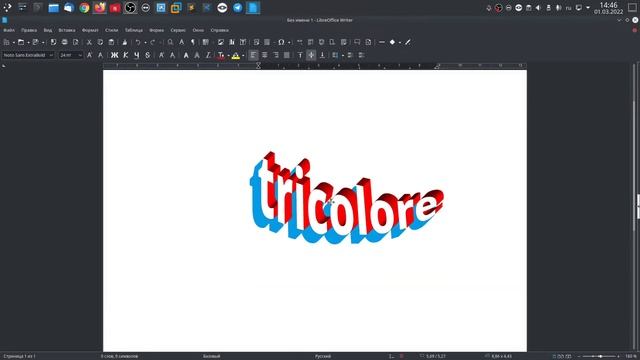Click the Print icon
The height and width of the screenshot is (360, 640).
pos(64,42)
